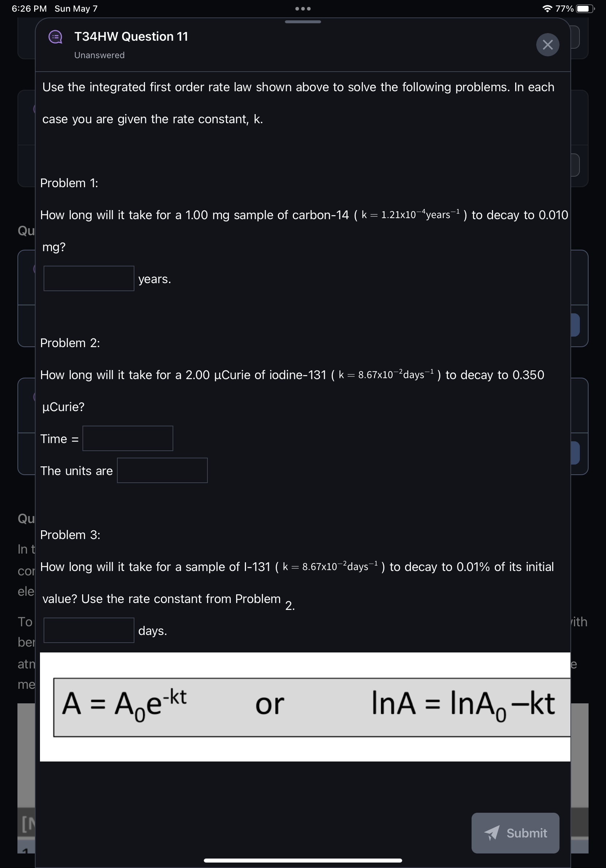The height and width of the screenshot is (868, 606).
Task: Click the Problem 1 heading text
Action: 69,183
